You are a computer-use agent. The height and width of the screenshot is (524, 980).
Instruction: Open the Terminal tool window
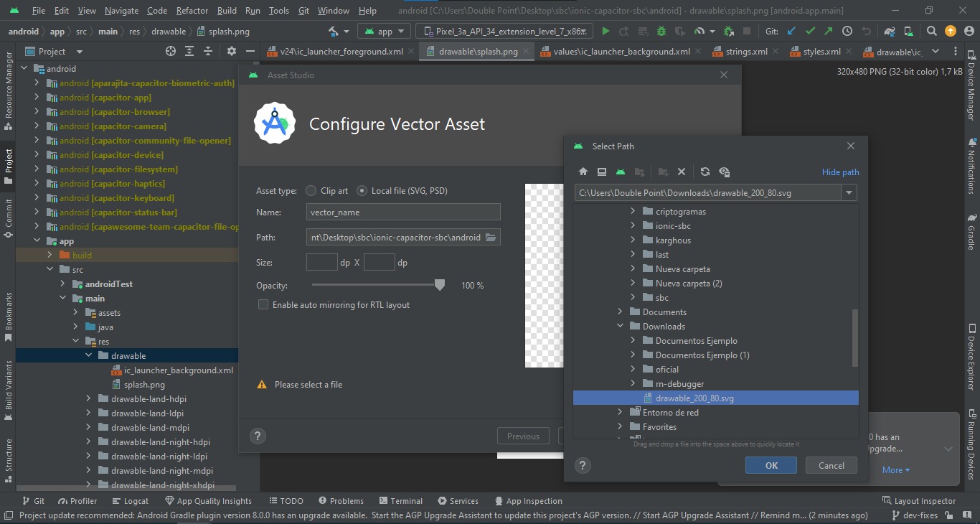[x=400, y=501]
